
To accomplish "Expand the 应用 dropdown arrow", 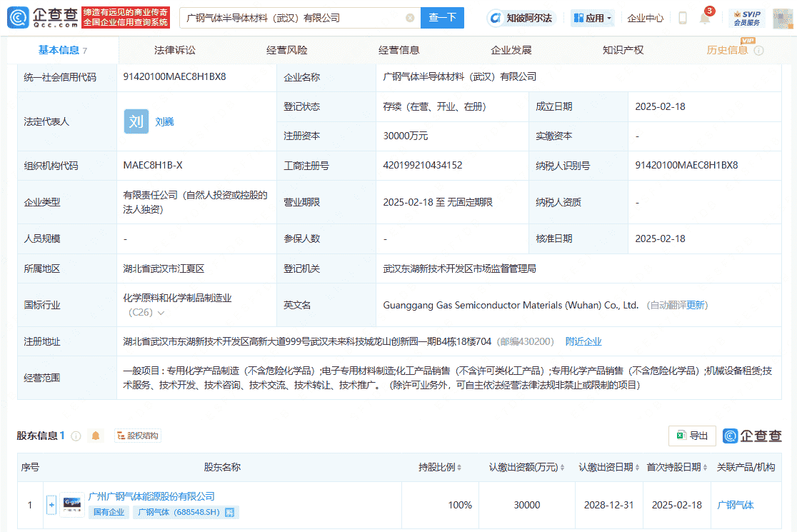I will click(x=610, y=18).
